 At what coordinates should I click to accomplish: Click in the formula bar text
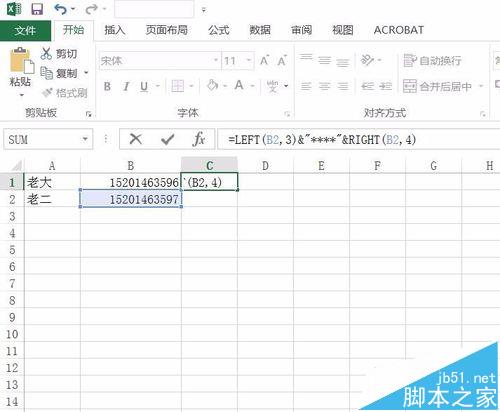click(322, 139)
